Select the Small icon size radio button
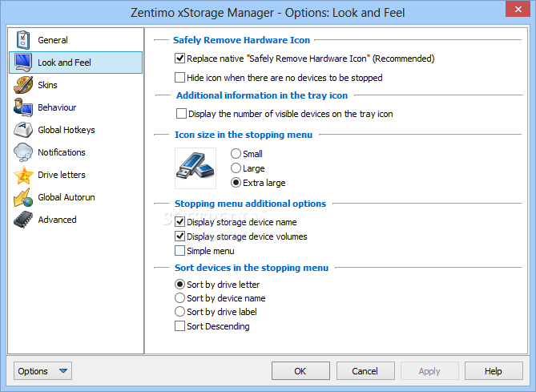Image resolution: width=536 pixels, height=392 pixels. point(236,154)
